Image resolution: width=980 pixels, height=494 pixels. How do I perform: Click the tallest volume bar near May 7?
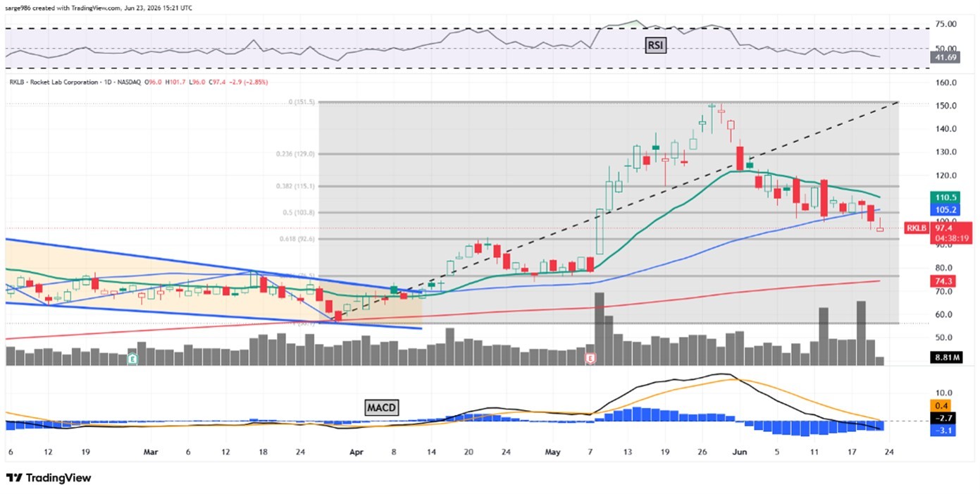(x=600, y=328)
